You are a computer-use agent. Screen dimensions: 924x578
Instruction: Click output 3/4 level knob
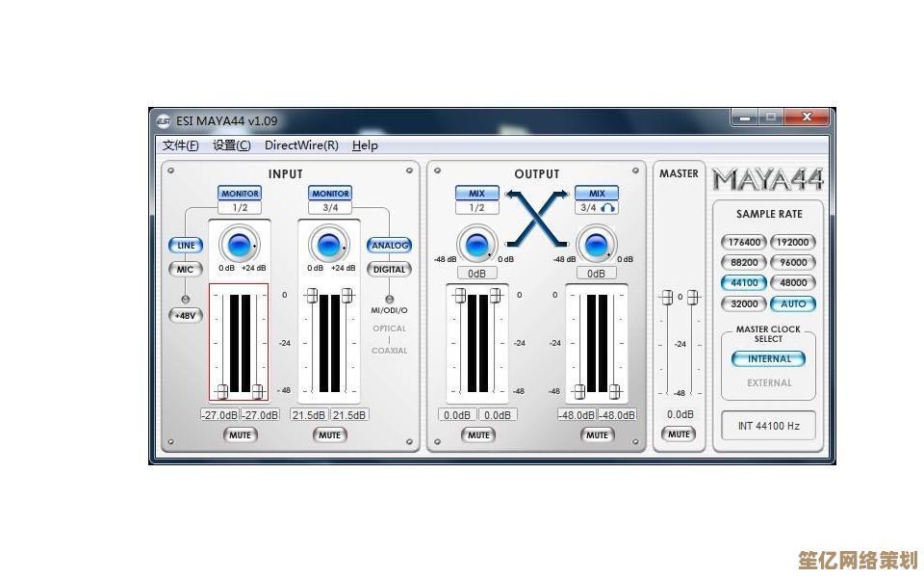[x=596, y=245]
